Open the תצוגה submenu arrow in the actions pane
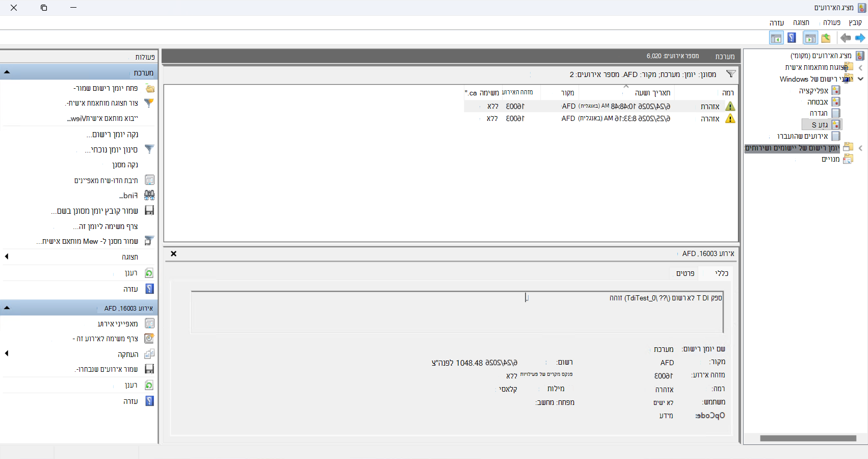The image size is (868, 459). pyautogui.click(x=7, y=257)
